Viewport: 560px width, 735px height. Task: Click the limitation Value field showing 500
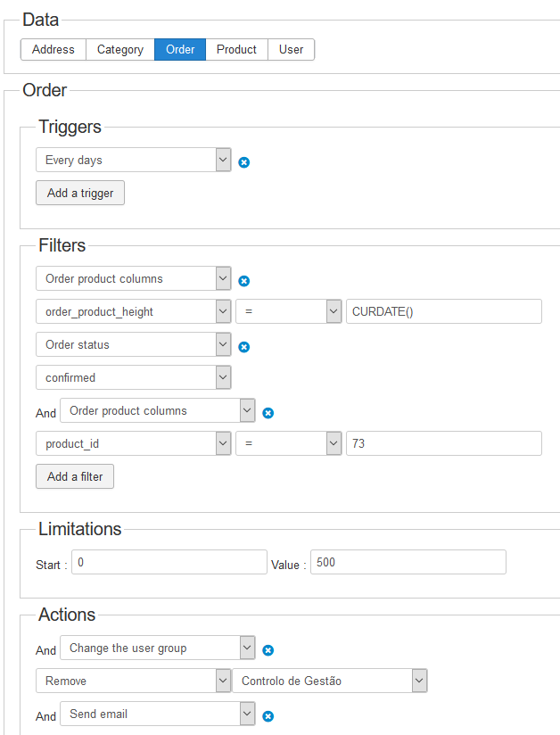(x=408, y=563)
